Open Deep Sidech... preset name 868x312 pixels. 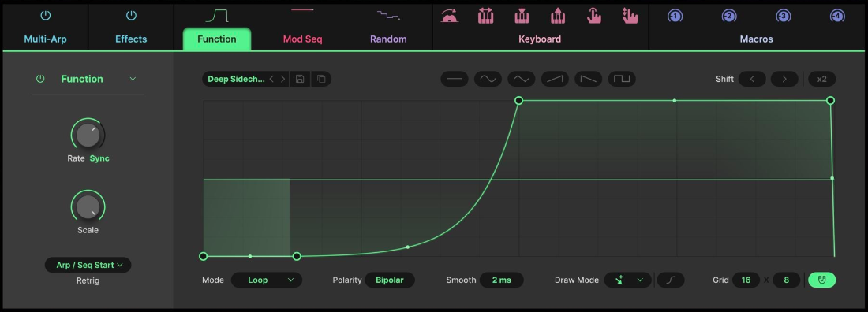click(x=237, y=79)
